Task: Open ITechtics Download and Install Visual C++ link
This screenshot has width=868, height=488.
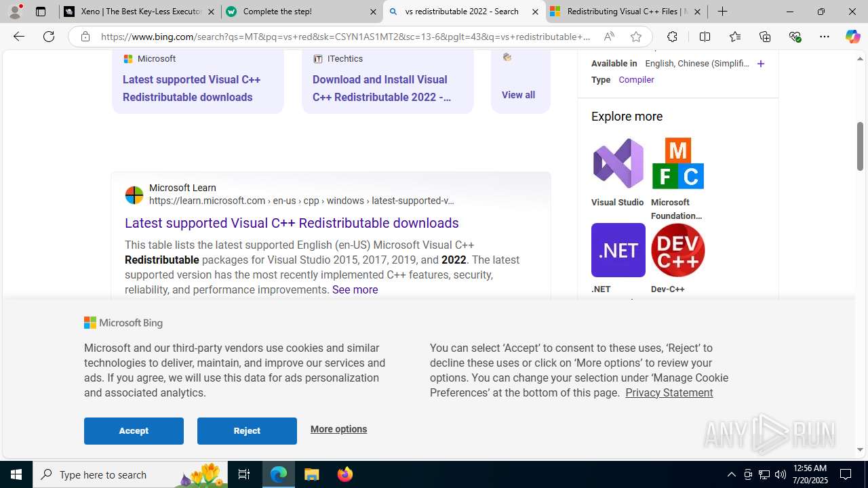Action: click(382, 88)
